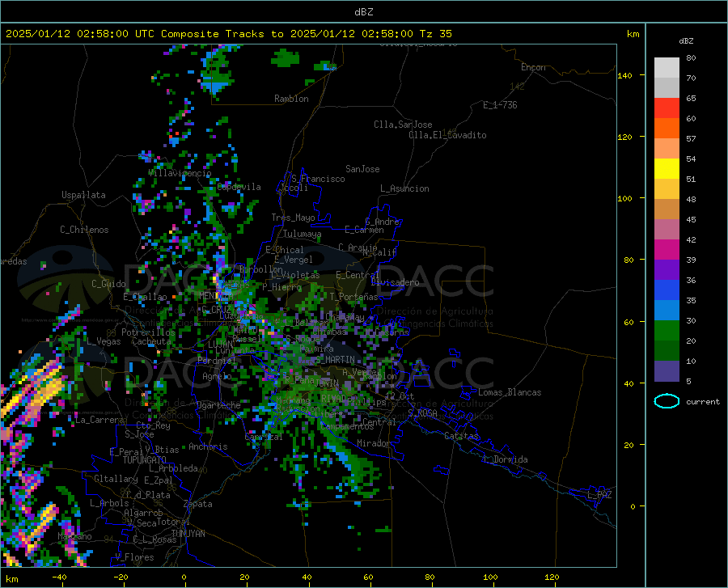Click the 'L_Dormida' place label

tap(506, 459)
